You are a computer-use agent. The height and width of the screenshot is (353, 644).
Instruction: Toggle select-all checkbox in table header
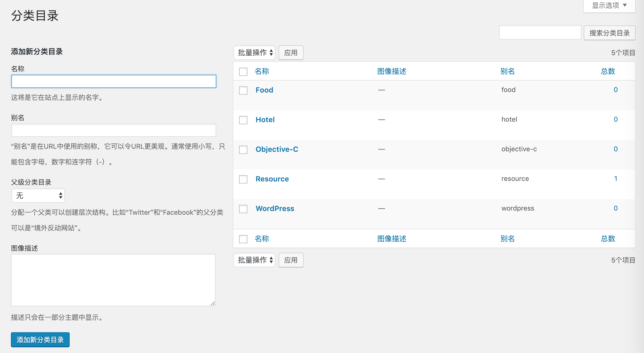coord(243,72)
